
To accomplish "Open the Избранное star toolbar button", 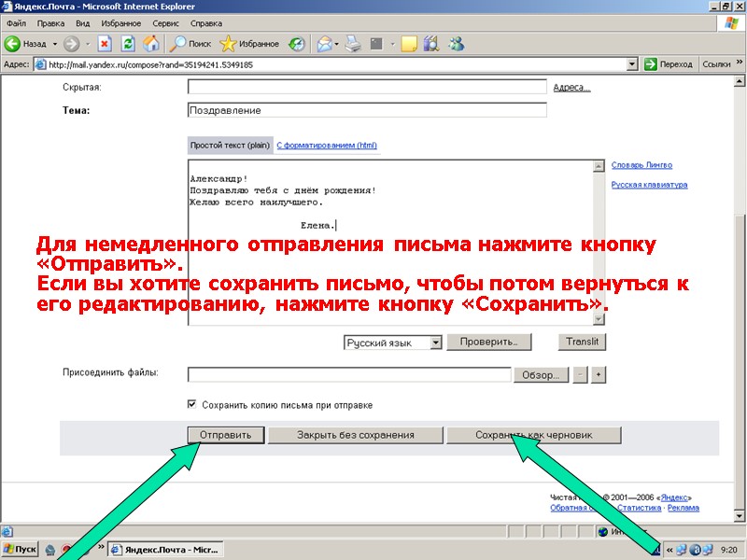I will pos(249,44).
